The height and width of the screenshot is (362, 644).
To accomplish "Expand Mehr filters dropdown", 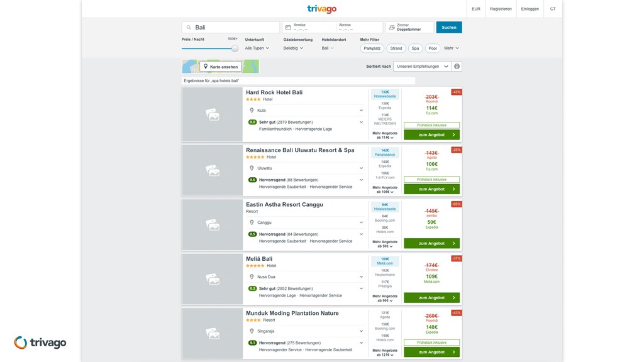I will (x=452, y=48).
